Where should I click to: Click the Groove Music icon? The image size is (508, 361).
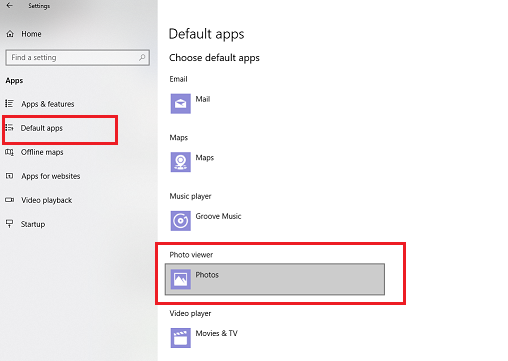coord(181,221)
